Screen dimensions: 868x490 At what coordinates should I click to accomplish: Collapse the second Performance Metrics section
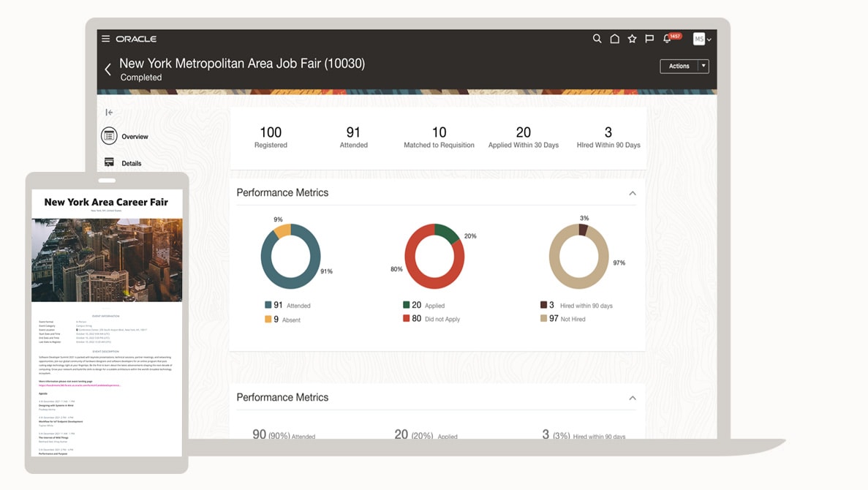tap(633, 398)
